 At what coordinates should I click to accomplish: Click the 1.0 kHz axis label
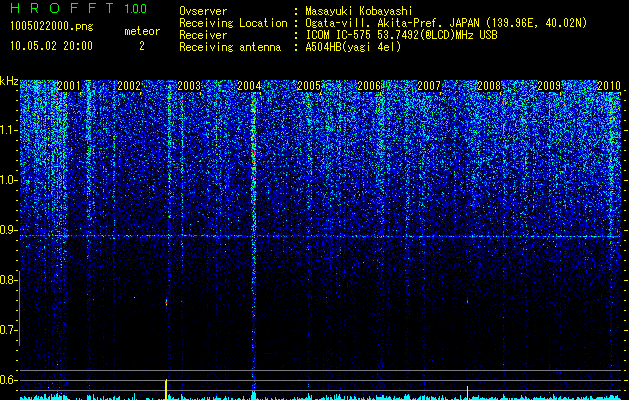(x=9, y=181)
